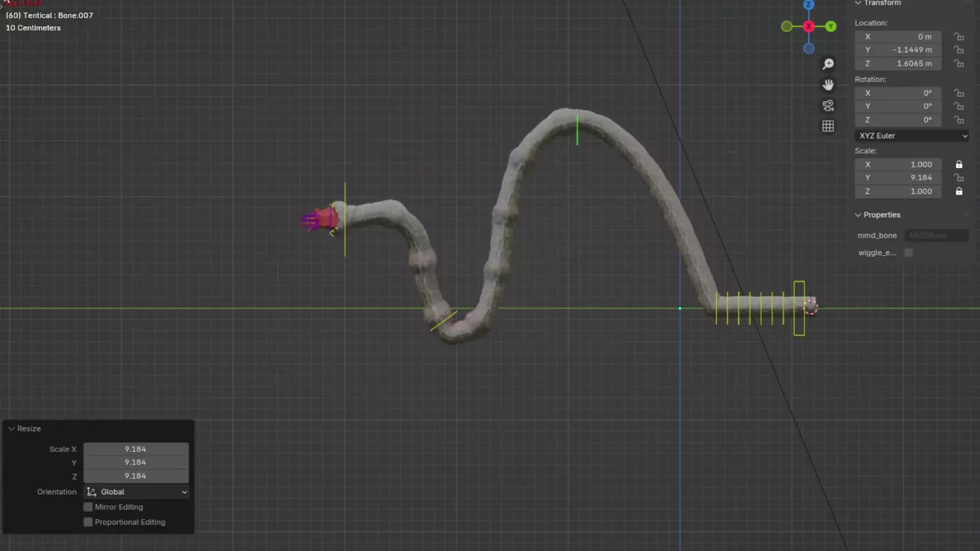Toggle the camera view icon
The width and height of the screenshot is (980, 551).
(828, 106)
